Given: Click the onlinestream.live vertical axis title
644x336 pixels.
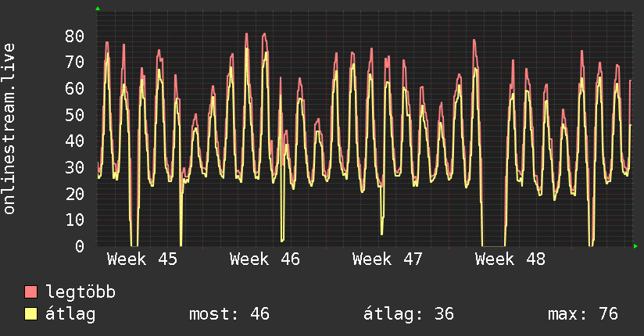Looking at the screenshot, I should point(9,129).
